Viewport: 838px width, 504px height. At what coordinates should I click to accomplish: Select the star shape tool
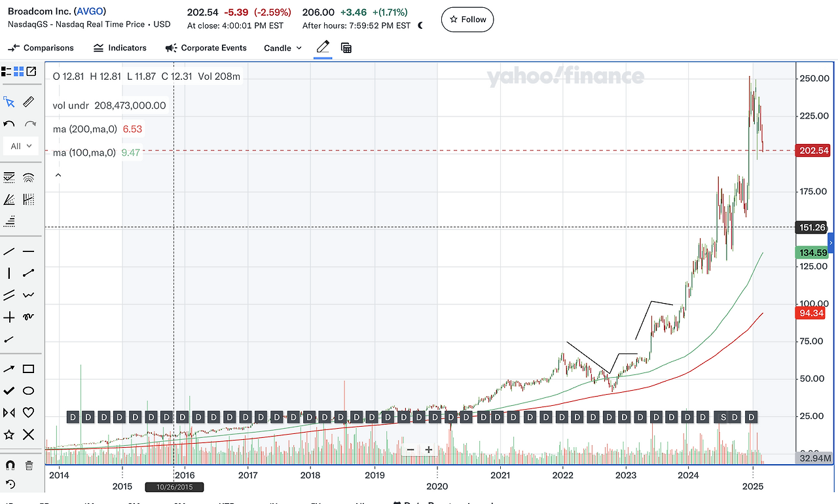(x=9, y=435)
